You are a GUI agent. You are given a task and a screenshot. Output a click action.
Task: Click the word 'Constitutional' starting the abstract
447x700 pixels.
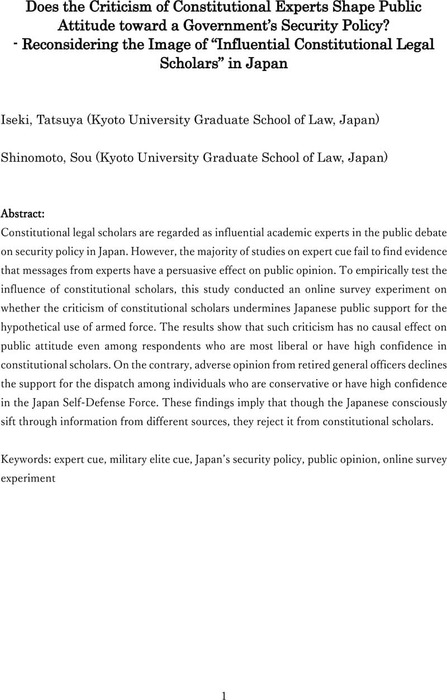pos(35,233)
